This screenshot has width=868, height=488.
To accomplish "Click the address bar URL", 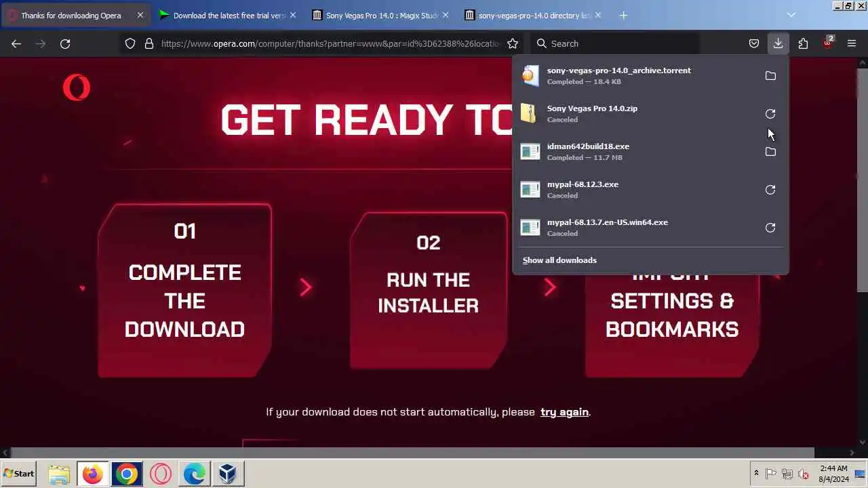I will coord(331,43).
